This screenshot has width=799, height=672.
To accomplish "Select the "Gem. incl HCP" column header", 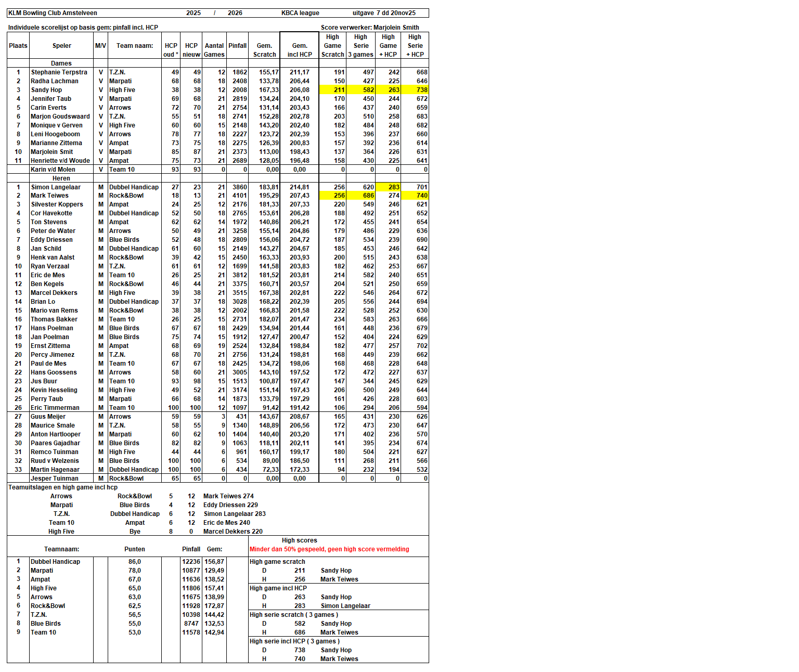I will point(300,50).
